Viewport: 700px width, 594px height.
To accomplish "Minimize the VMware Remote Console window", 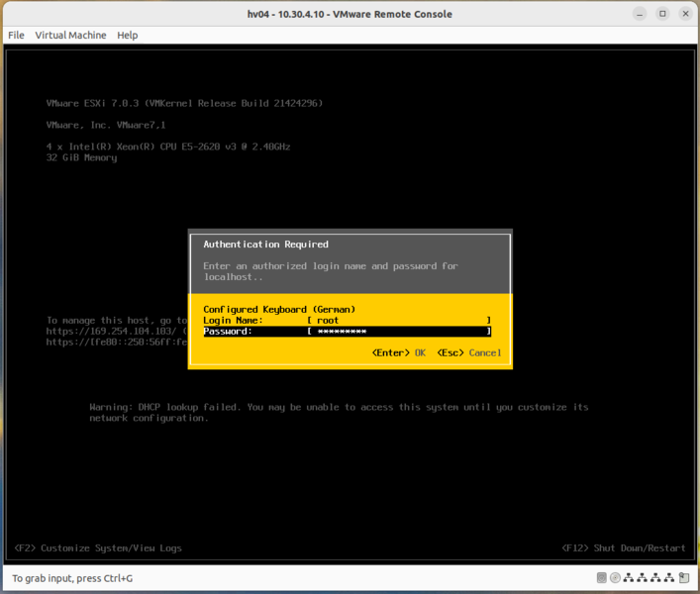I will 640,14.
